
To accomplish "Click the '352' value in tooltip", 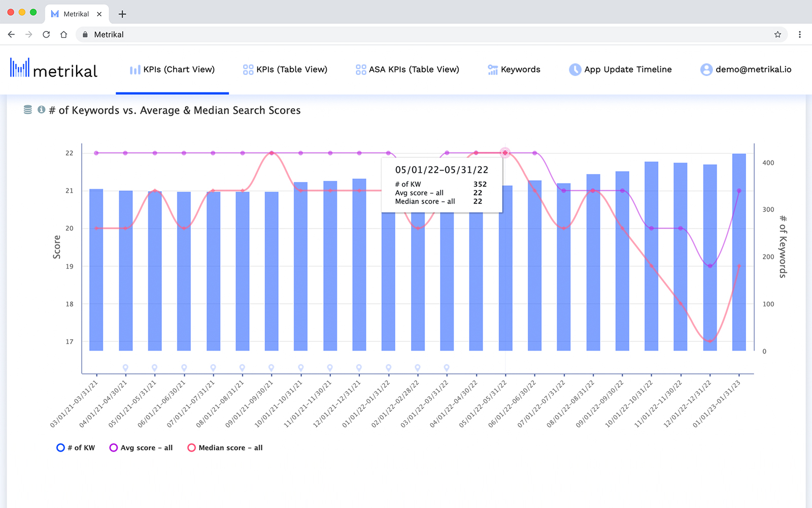I will tap(480, 184).
